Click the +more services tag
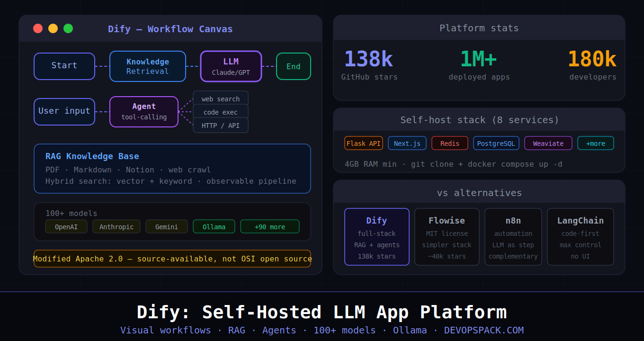This screenshot has height=341, width=644. point(596,143)
